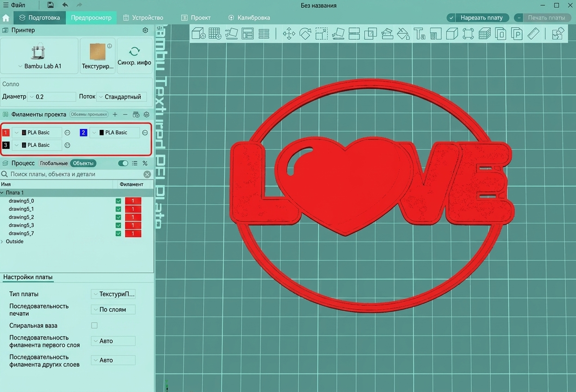Expand the Outside tree node

[2, 241]
